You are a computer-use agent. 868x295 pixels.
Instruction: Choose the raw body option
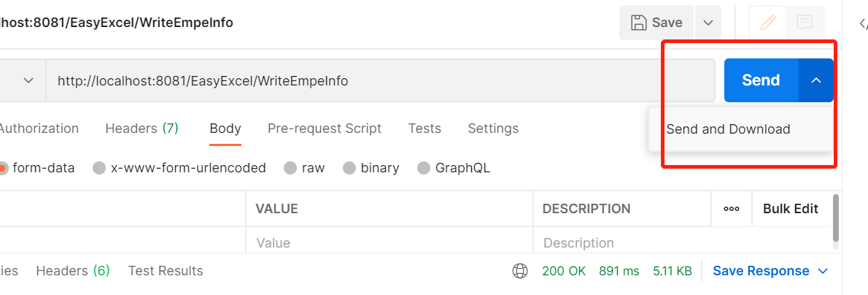tap(290, 168)
